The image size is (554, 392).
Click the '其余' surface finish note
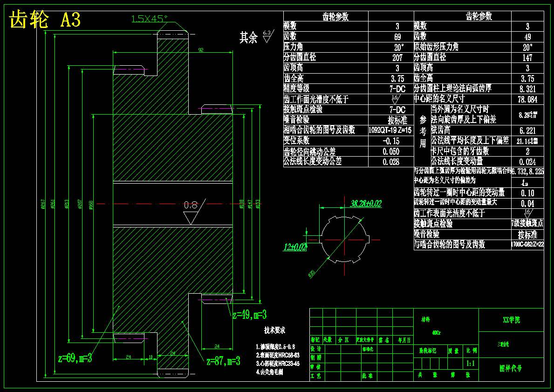pyautogui.click(x=249, y=37)
